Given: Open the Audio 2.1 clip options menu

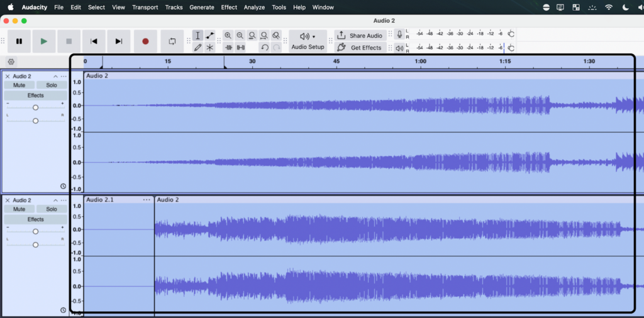Looking at the screenshot, I should point(147,200).
